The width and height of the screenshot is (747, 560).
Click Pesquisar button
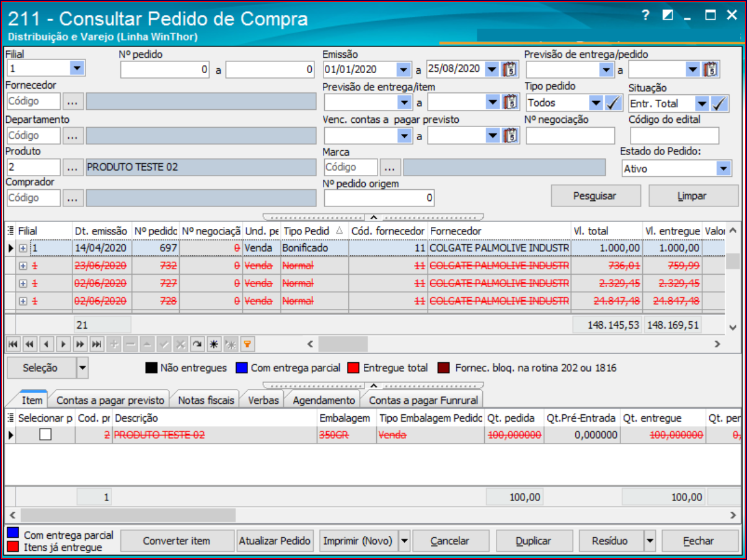[595, 196]
